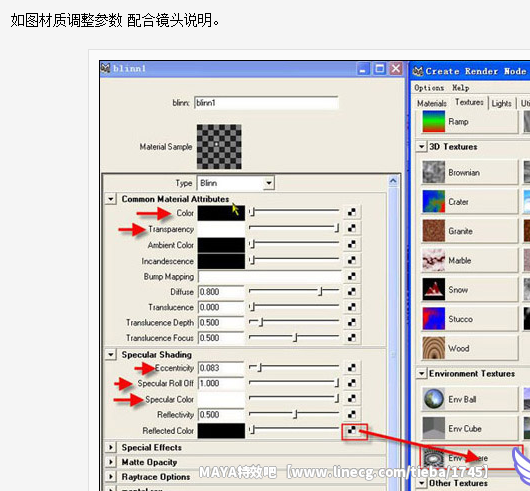Click the Bump Mapping map button
Viewport: 530px width, 491px height.
click(x=352, y=276)
